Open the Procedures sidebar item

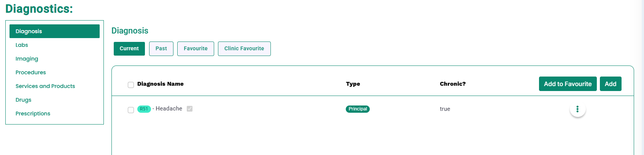(x=30, y=72)
